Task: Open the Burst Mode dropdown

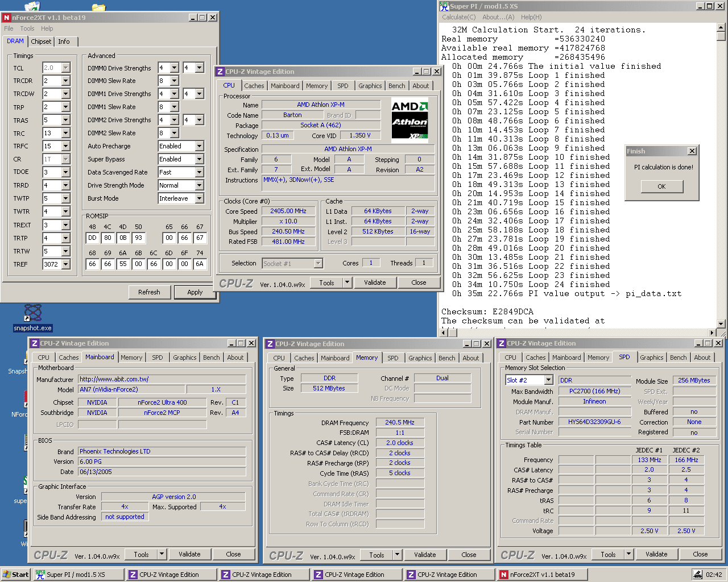Action: click(x=200, y=198)
